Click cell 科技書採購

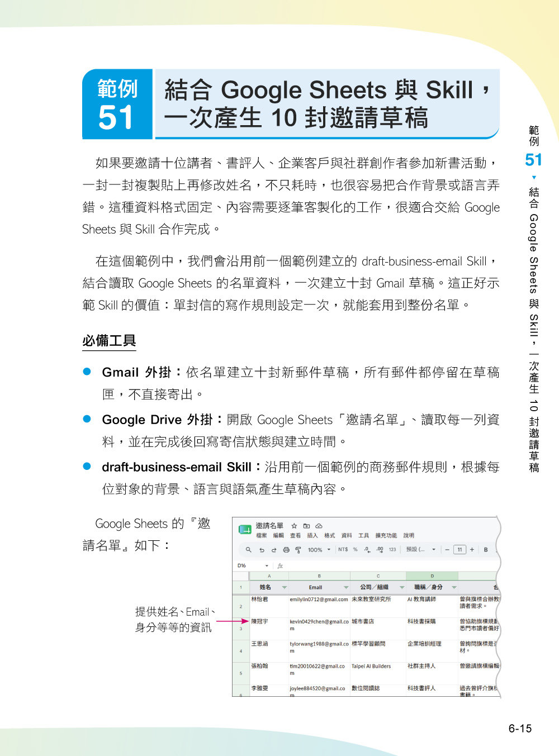coord(432,629)
